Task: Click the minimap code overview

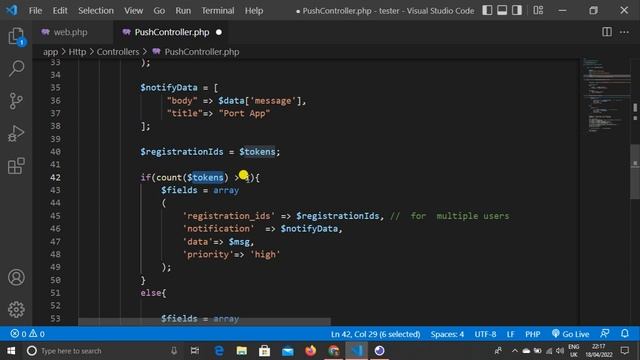Action: click(x=606, y=95)
